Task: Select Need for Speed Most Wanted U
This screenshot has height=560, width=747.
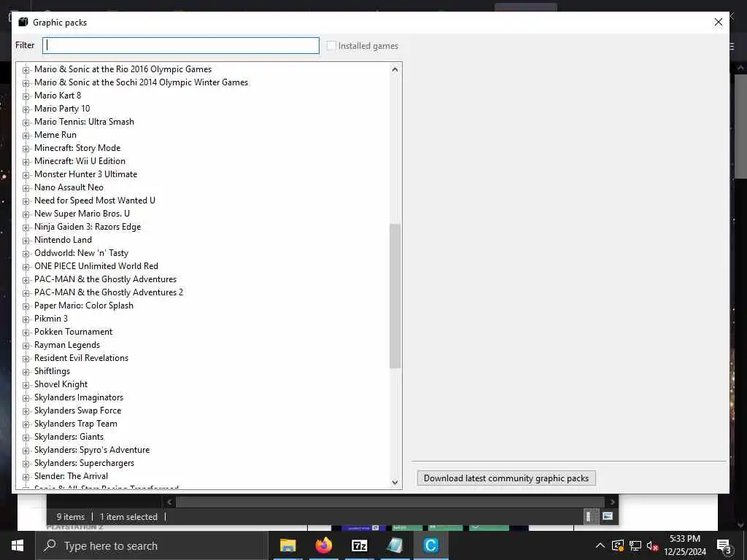Action: click(94, 201)
